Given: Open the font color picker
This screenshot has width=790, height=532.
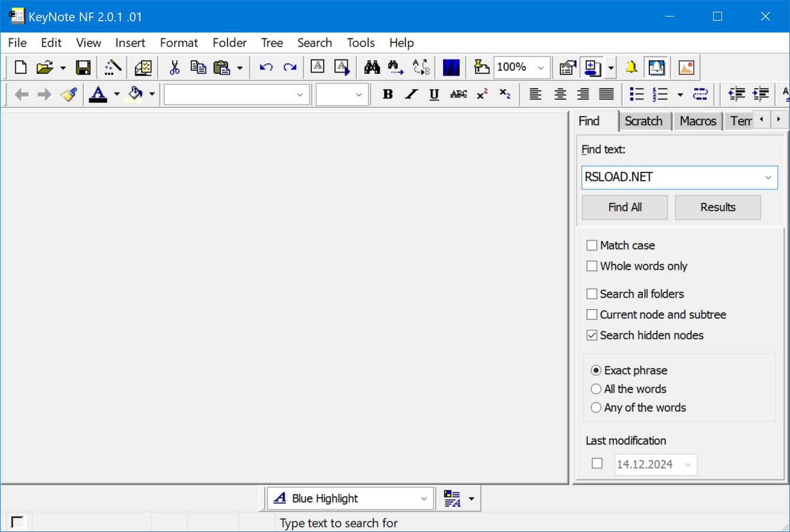Looking at the screenshot, I should click(x=116, y=94).
